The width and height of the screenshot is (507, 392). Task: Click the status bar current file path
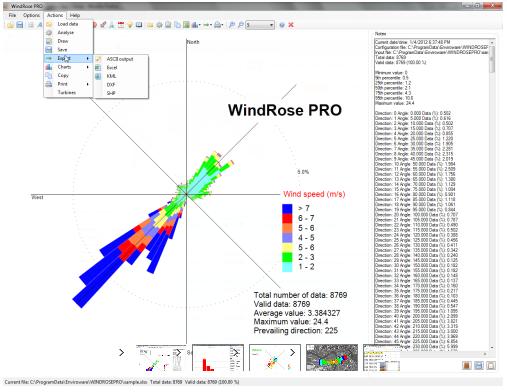76,382
